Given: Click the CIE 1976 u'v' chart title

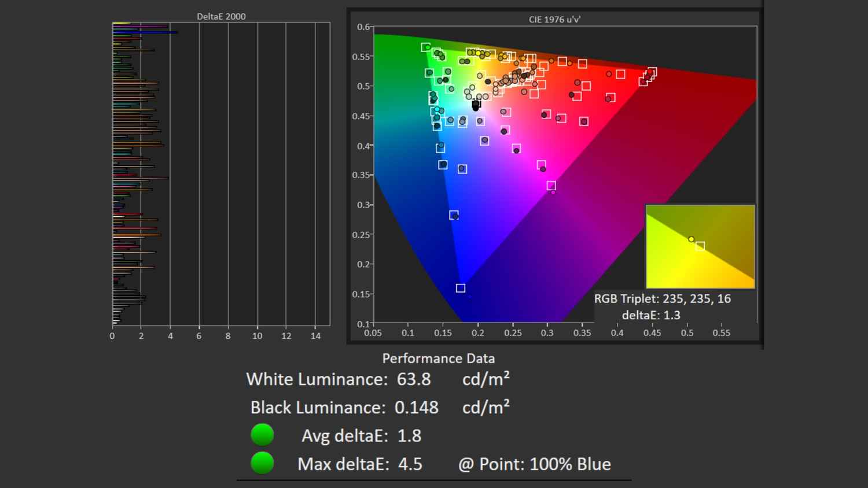Looking at the screenshot, I should tap(554, 19).
